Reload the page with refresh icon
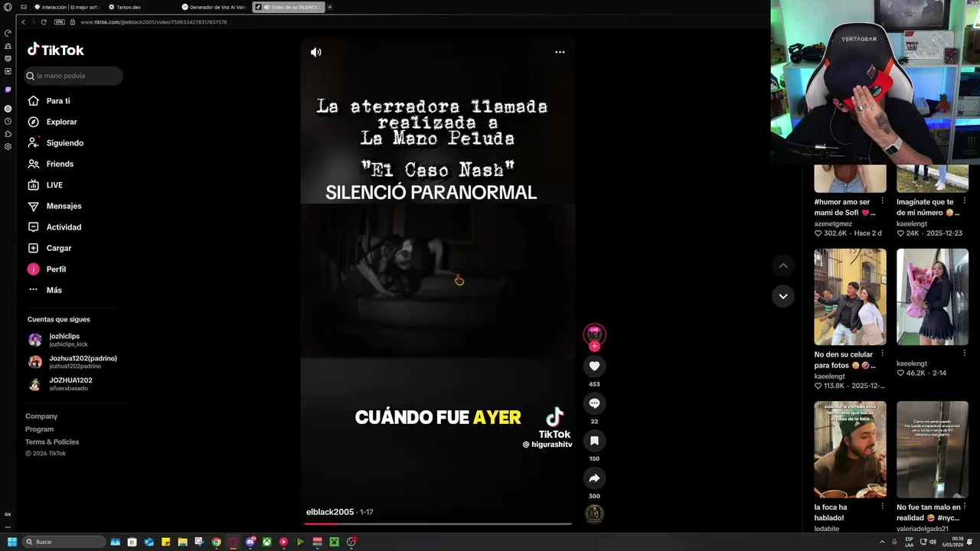This screenshot has width=980, height=551. tap(44, 22)
